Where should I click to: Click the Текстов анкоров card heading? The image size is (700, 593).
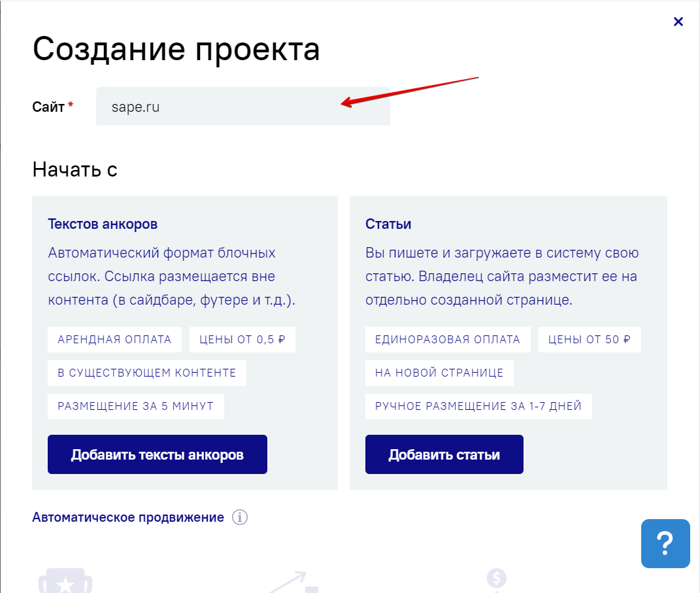point(103,224)
